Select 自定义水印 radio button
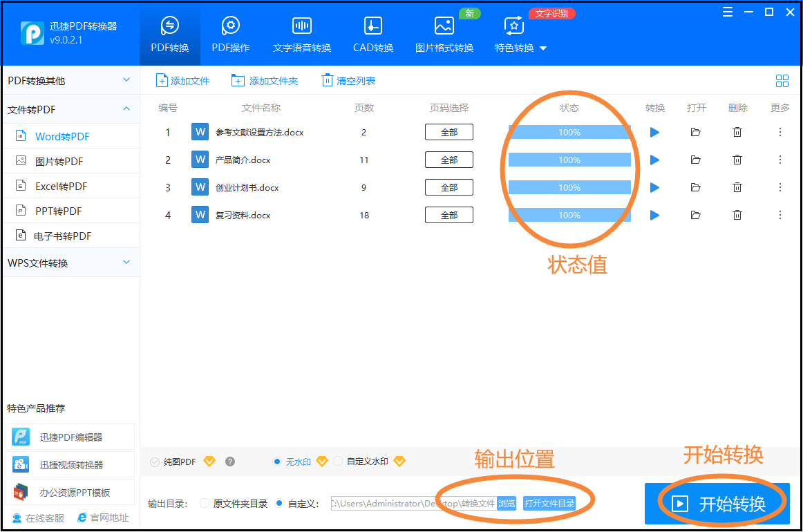The width and height of the screenshot is (803, 532). (x=338, y=462)
